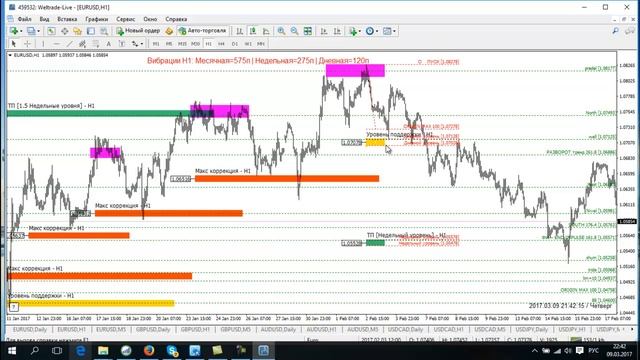Screen dimensions: 640x360
Task: Draw a vertical line tool
Action: [43, 44]
